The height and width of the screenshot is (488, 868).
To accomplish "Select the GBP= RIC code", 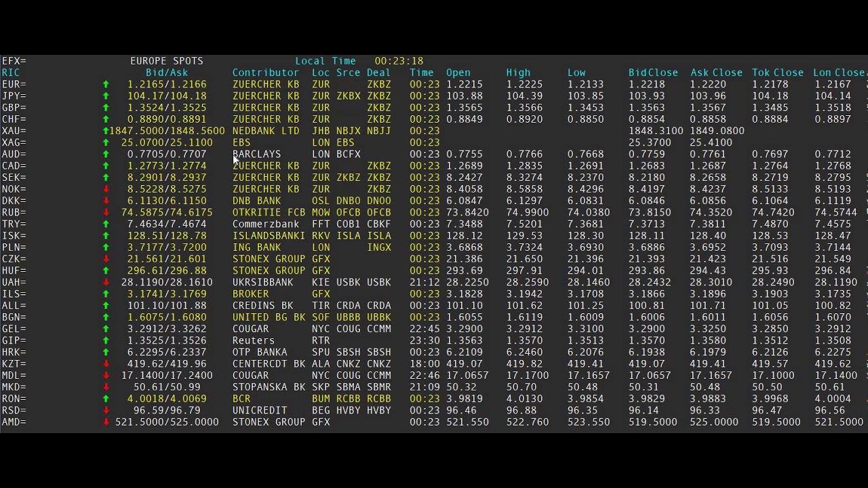I will [x=14, y=108].
